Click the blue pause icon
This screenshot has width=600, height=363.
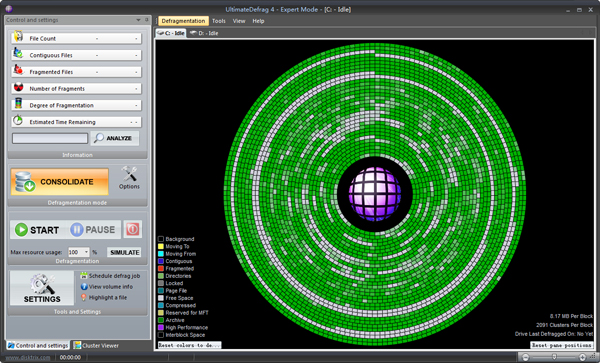(x=77, y=230)
